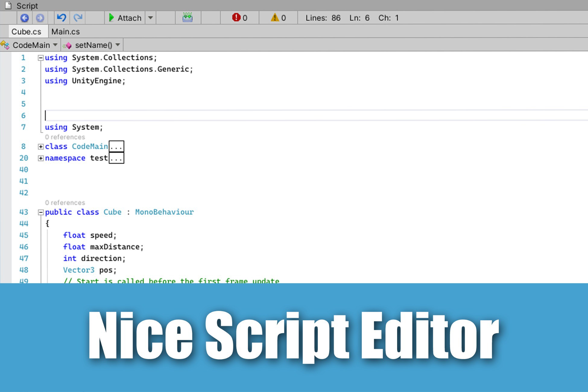Open the Attach options dropdown arrow
The image size is (588, 392).
[150, 18]
